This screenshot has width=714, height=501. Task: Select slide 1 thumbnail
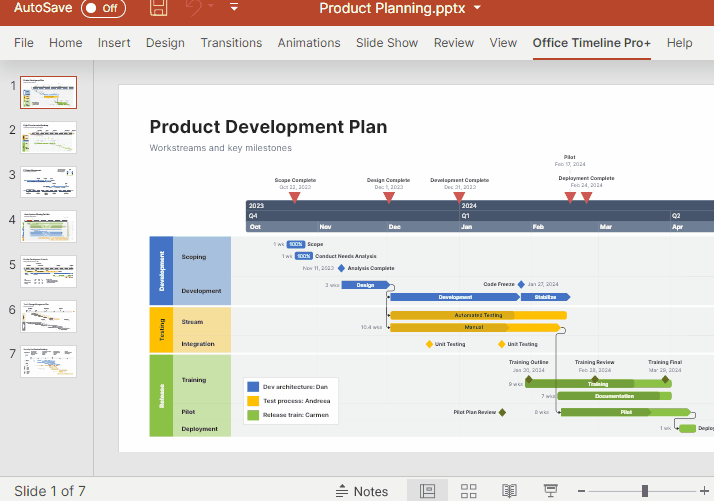click(49, 92)
